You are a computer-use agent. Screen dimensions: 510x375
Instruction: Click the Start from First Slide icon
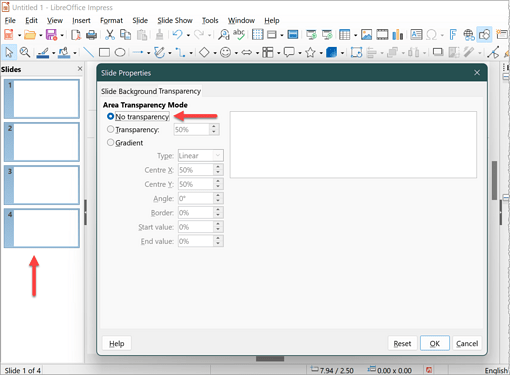point(311,35)
